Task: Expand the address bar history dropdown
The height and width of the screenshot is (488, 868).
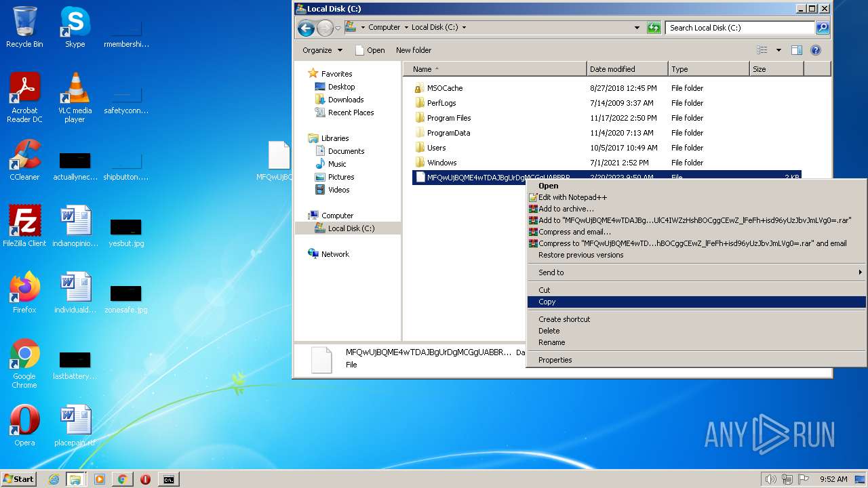Action: click(637, 28)
